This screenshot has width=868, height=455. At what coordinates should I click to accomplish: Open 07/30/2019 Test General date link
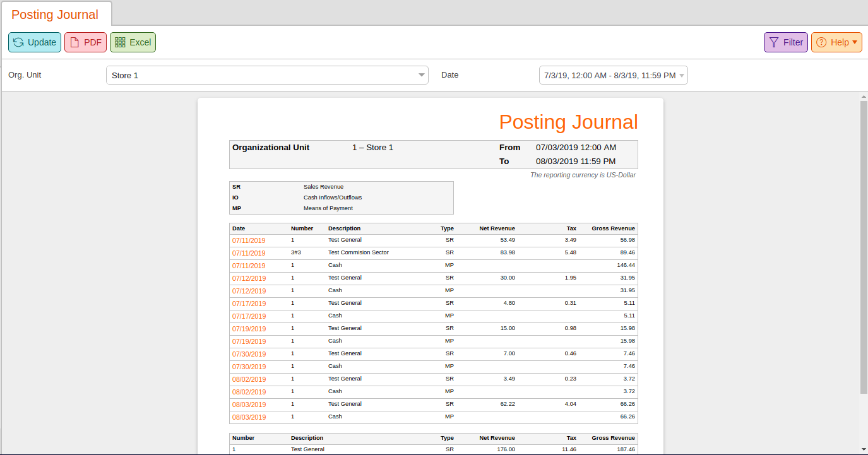(249, 354)
